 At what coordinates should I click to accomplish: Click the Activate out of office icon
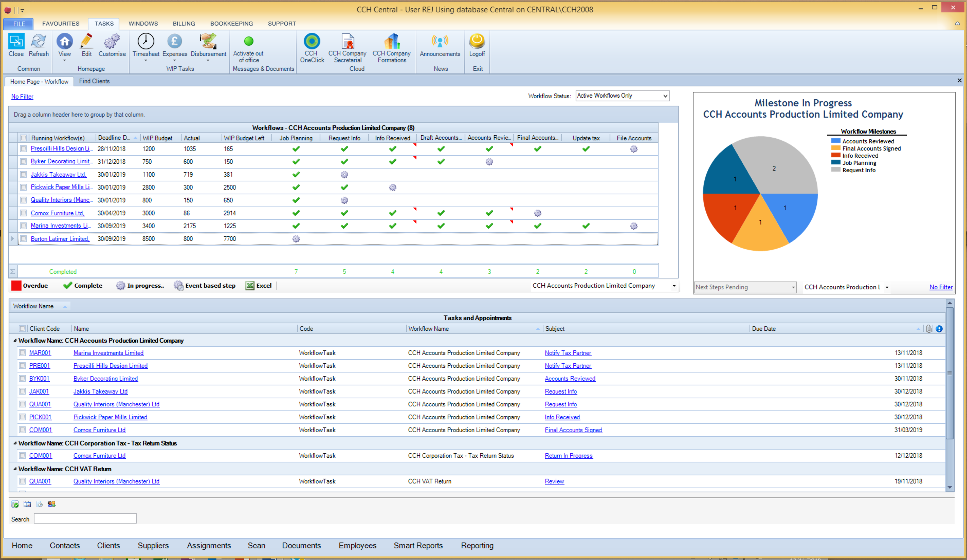tap(249, 41)
